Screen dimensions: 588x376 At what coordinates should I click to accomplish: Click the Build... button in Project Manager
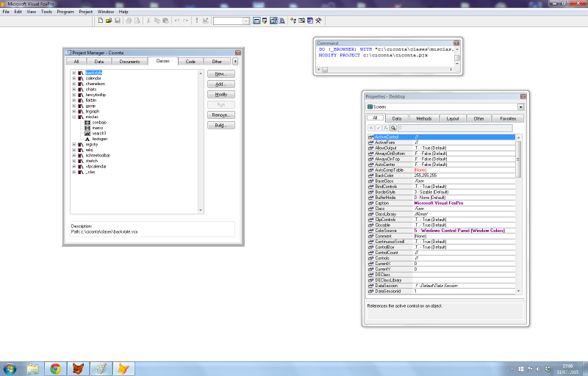point(221,125)
